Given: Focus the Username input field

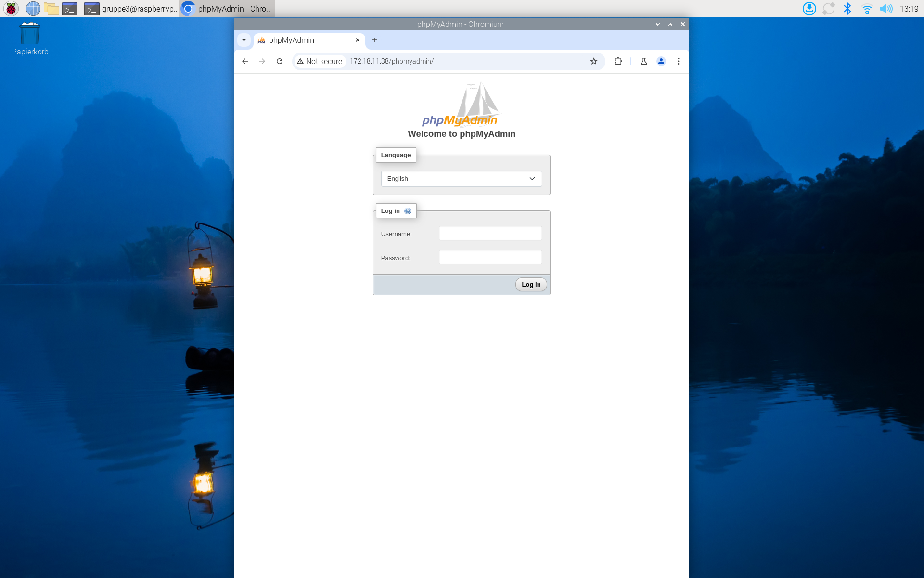Looking at the screenshot, I should click(490, 233).
